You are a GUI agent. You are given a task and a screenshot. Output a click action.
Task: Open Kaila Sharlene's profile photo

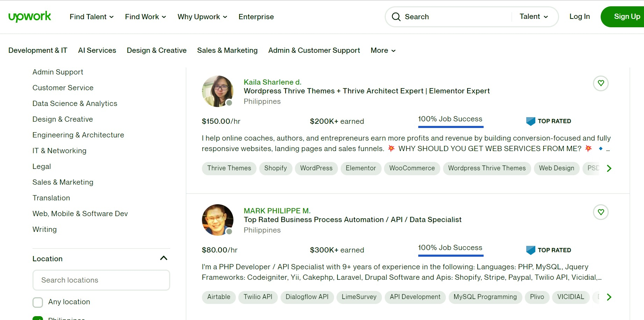218,91
